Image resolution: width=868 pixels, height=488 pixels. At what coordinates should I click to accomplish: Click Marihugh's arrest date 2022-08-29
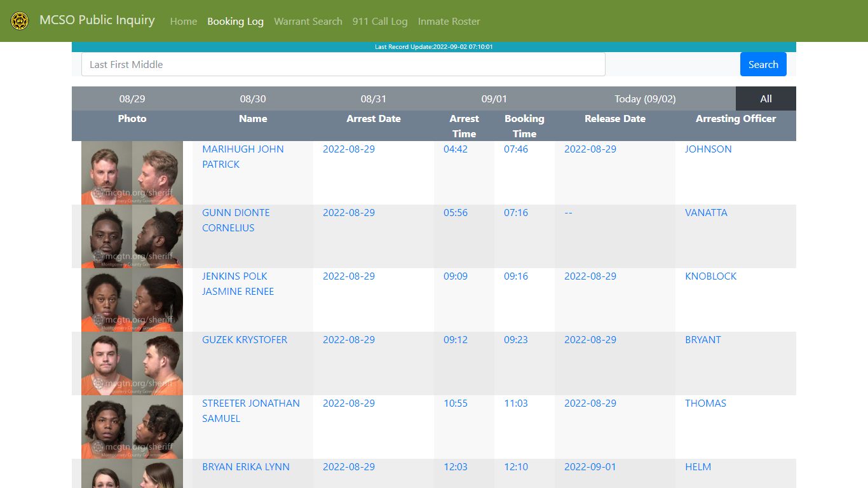coord(349,149)
